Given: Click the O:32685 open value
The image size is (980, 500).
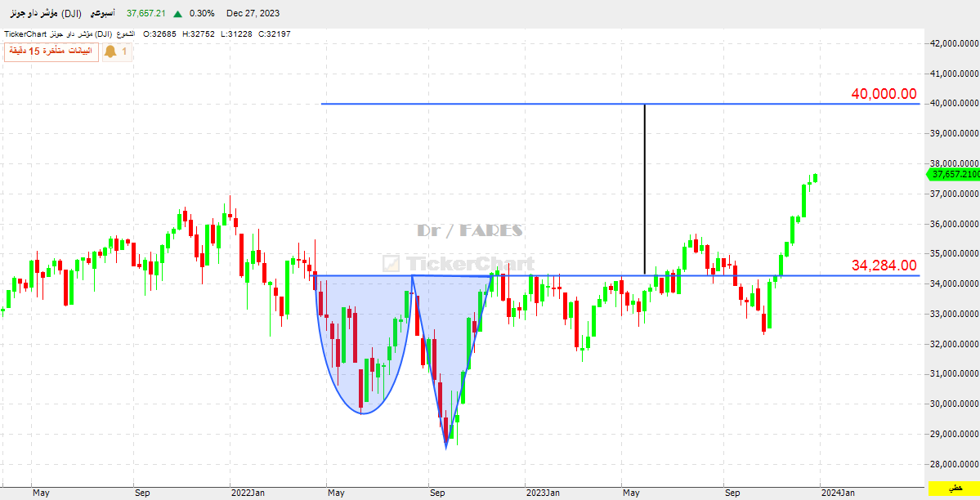Looking at the screenshot, I should click(x=161, y=33).
